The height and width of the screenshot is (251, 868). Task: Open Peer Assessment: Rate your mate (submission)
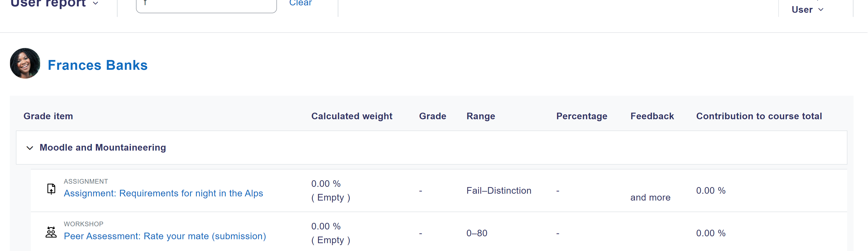pyautogui.click(x=165, y=236)
